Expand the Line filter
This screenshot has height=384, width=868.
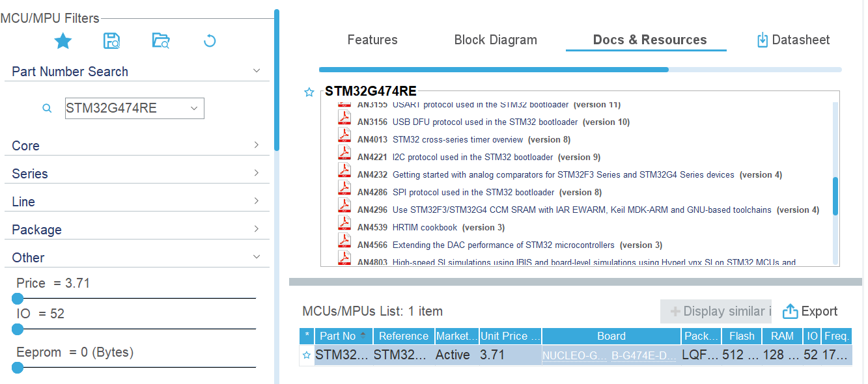[x=257, y=201]
